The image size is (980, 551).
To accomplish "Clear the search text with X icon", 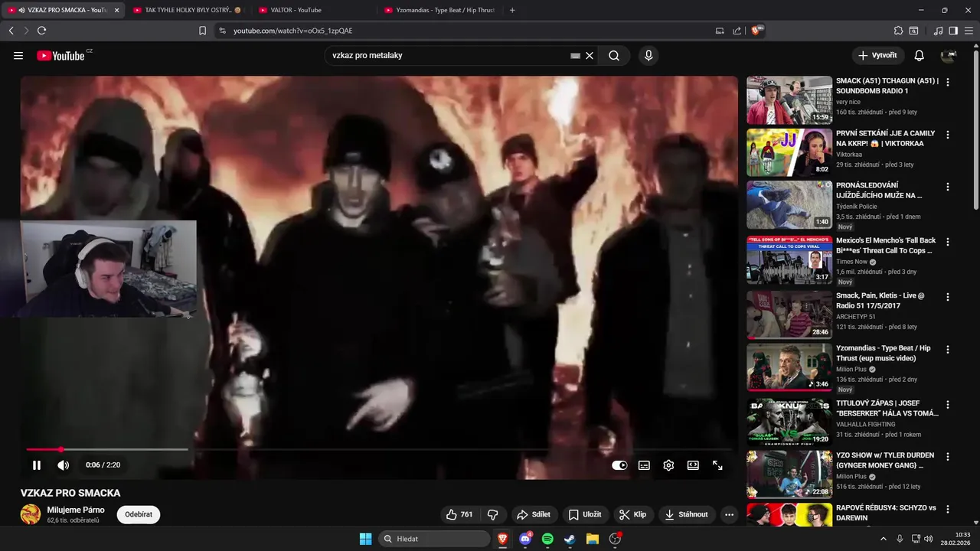I will 590,56.
